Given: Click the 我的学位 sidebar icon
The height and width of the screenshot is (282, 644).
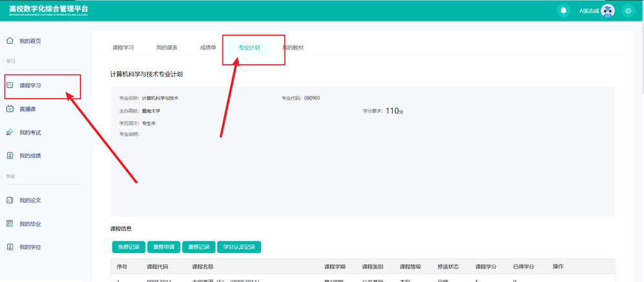Looking at the screenshot, I should coord(10,247).
